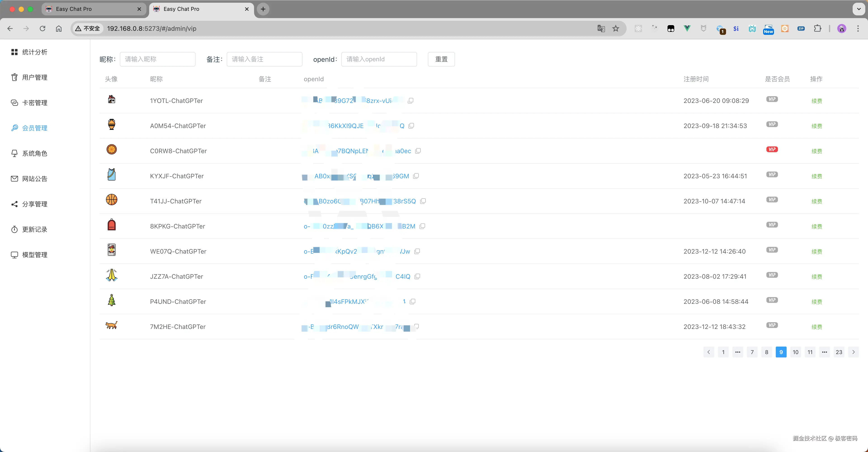This screenshot has width=868, height=452.
Task: Click the openId search input field
Action: 379,59
